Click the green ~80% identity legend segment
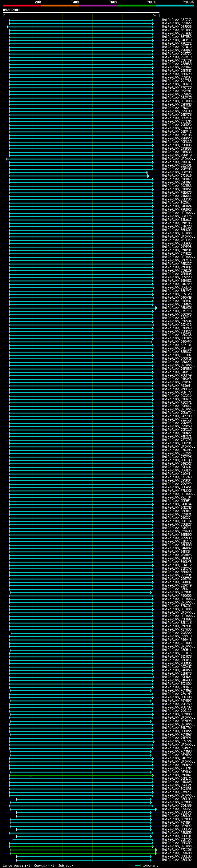The image size is (197, 868). point(137,6)
